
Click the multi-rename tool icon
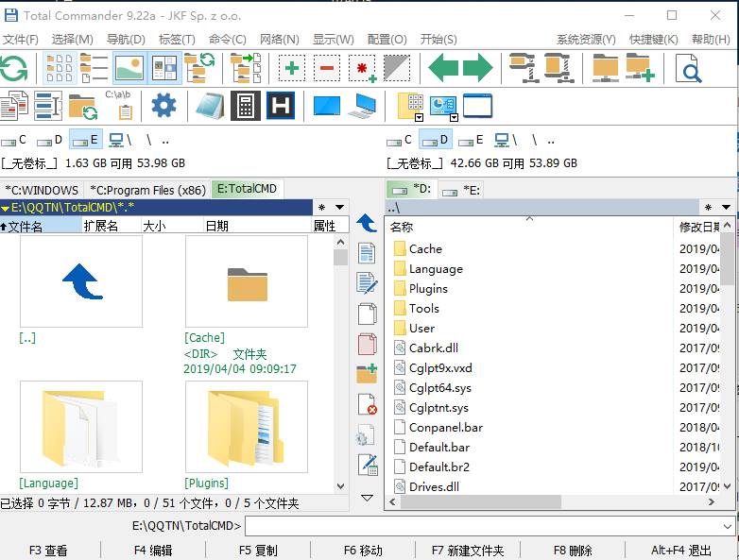coord(48,106)
